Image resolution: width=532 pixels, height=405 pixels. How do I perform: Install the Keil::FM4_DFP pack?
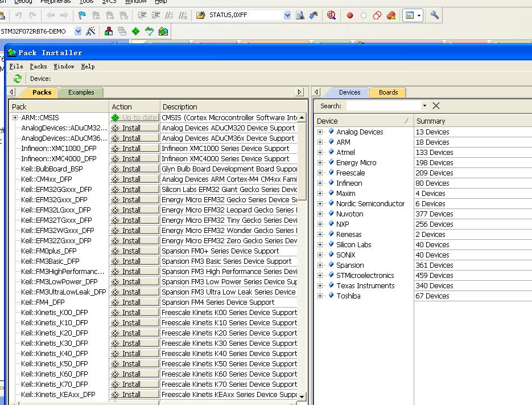[x=134, y=302]
